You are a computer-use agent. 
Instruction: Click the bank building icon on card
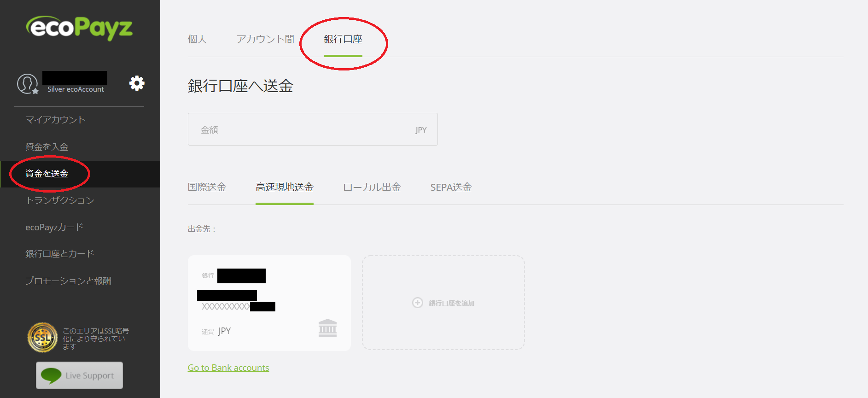click(x=327, y=328)
